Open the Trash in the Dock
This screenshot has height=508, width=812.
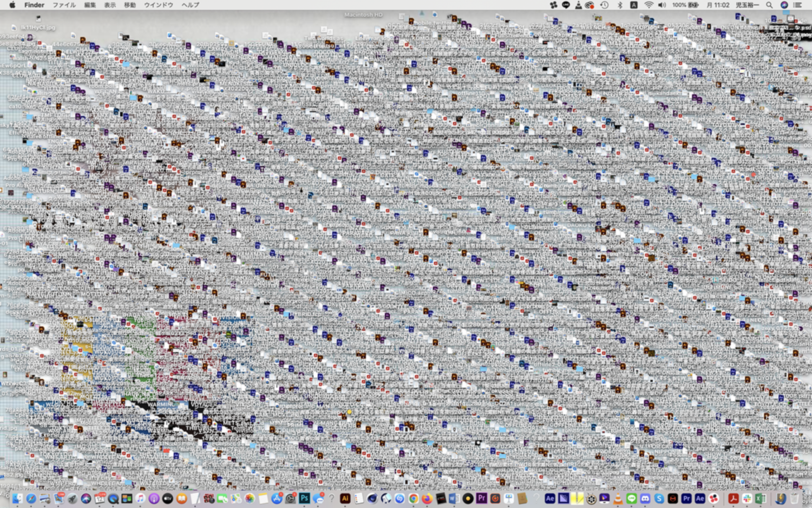(x=794, y=498)
